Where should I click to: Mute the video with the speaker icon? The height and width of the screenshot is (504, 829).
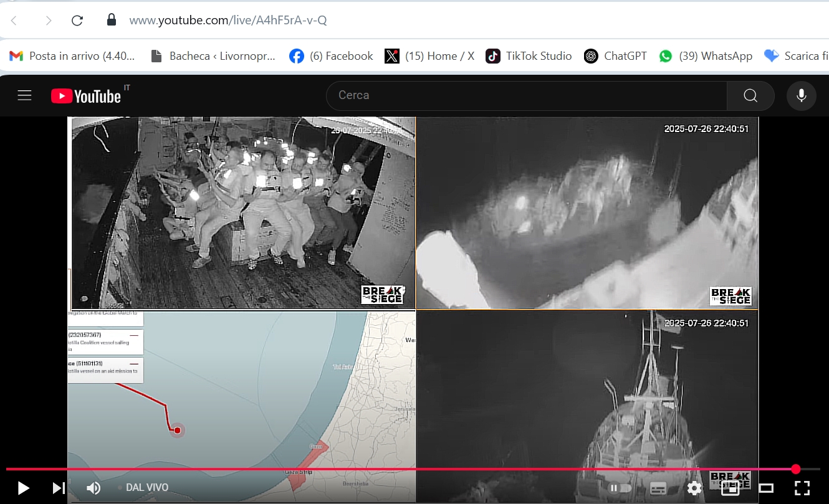[x=93, y=488]
